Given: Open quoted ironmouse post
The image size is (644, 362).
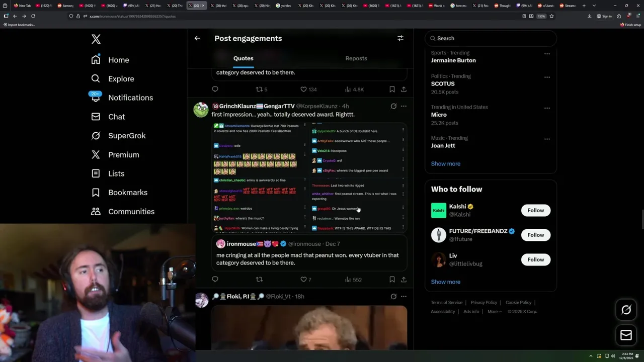Looking at the screenshot, I should coord(309,253).
